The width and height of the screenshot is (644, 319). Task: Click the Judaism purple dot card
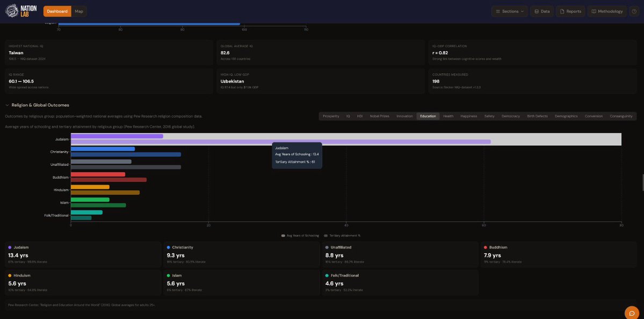83,254
